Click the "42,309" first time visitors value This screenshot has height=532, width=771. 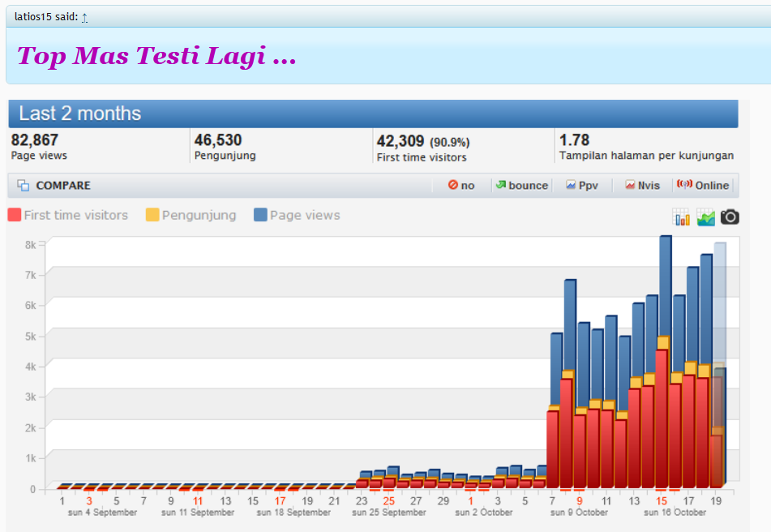tap(400, 142)
